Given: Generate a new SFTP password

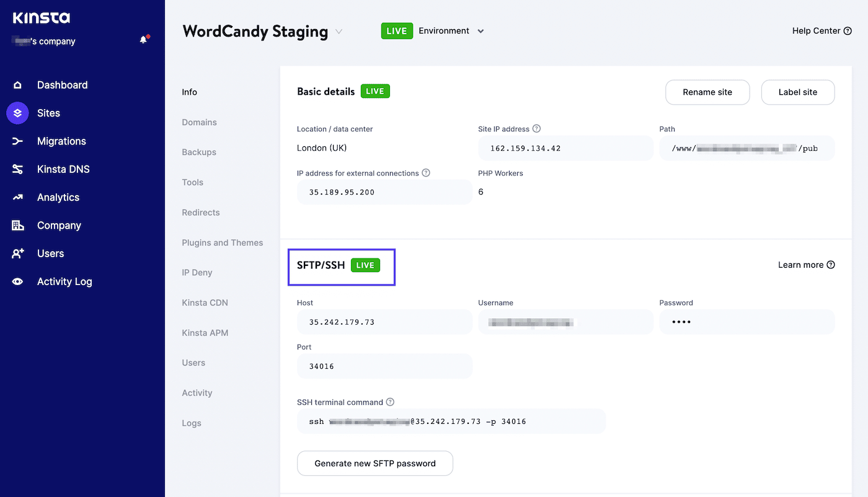Looking at the screenshot, I should pyautogui.click(x=374, y=463).
